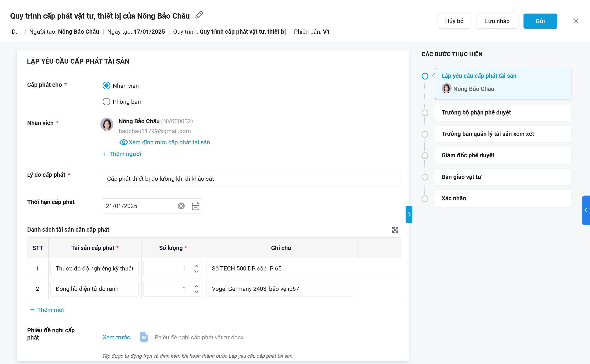Expand the asset list table to fullscreen
The width and height of the screenshot is (590, 364).
click(x=395, y=230)
